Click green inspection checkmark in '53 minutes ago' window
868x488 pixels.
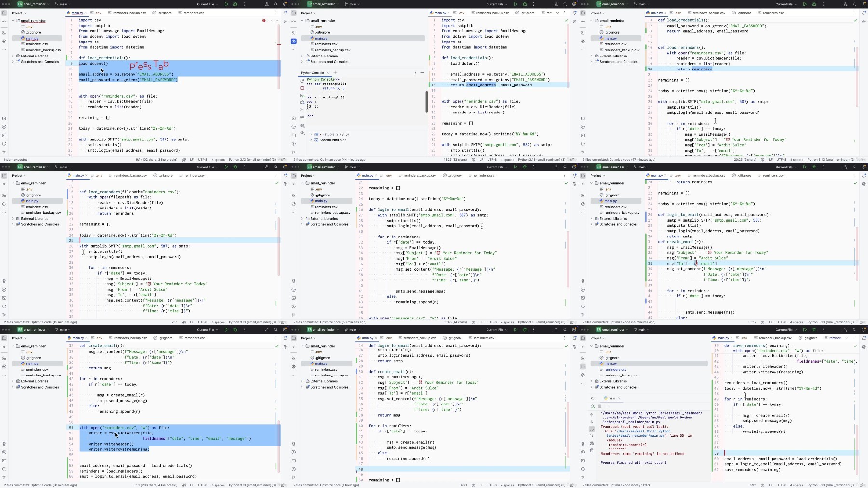(x=566, y=183)
